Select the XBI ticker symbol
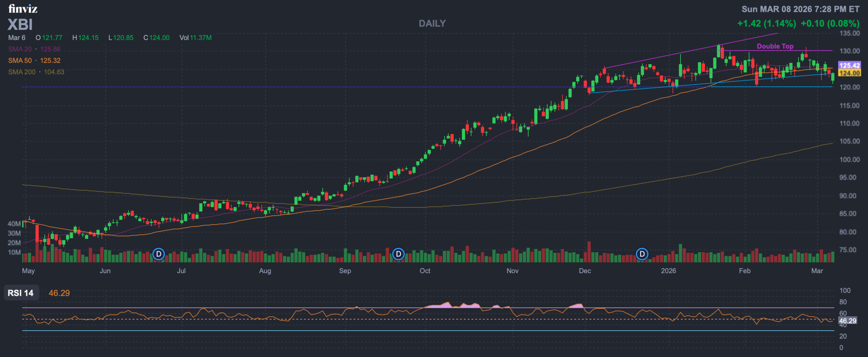 (x=20, y=24)
